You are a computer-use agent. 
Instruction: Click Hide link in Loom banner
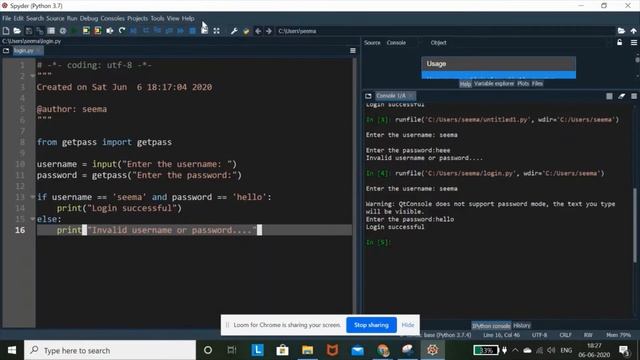tap(408, 325)
